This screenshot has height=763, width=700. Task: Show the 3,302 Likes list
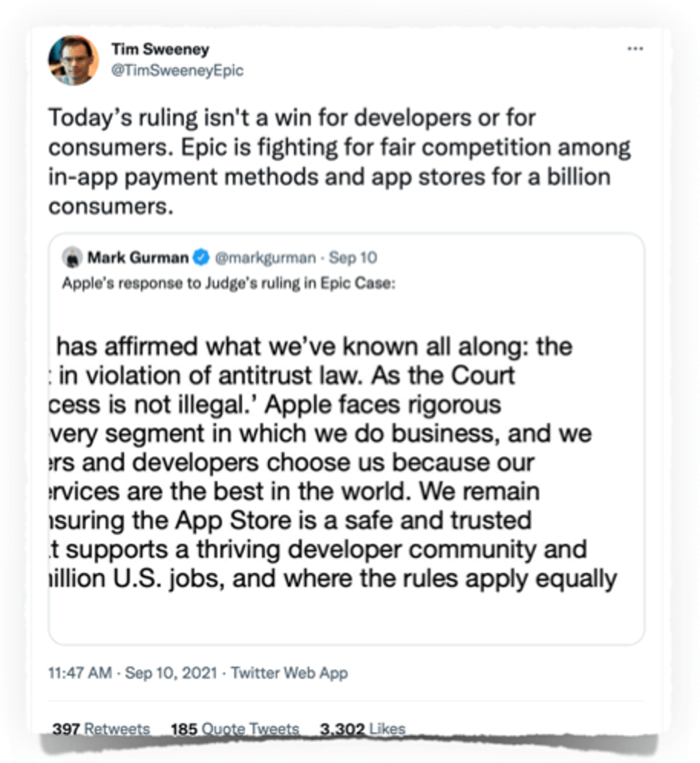361,729
